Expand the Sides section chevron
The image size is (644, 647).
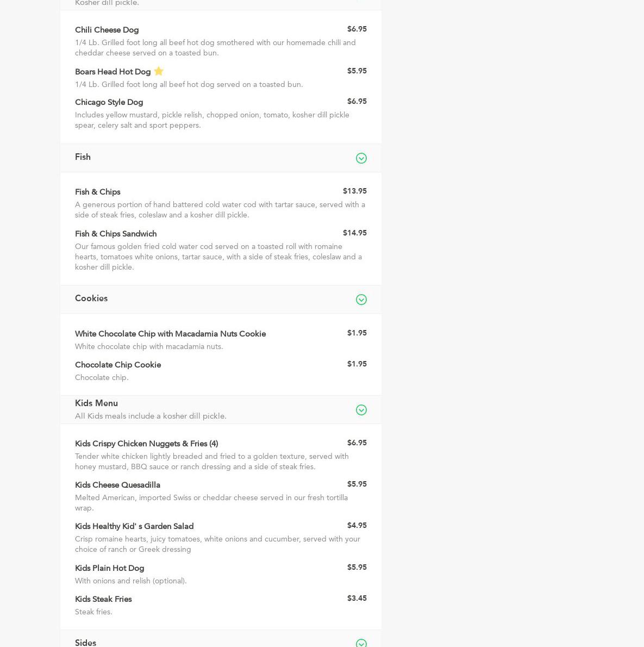coord(361,643)
